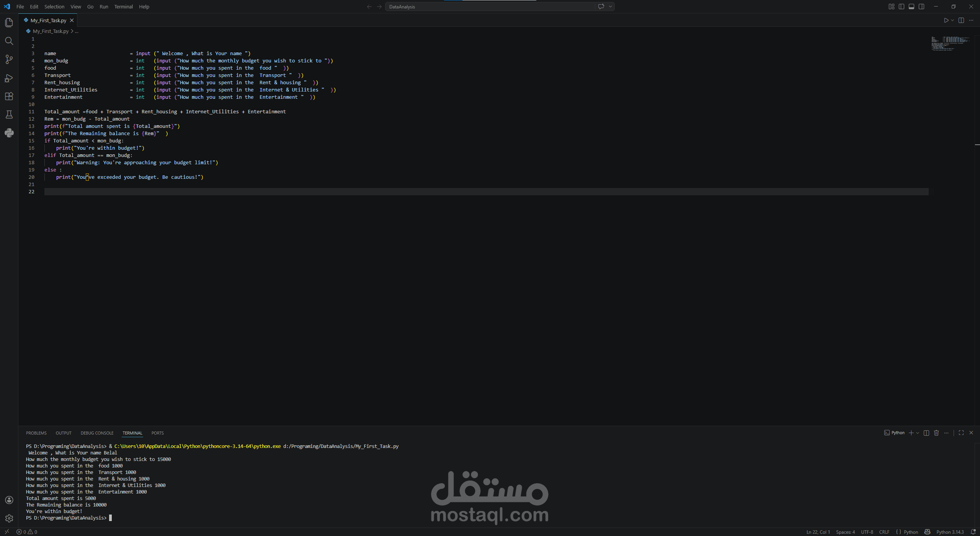Open the Testing flask icon

pos(9,114)
